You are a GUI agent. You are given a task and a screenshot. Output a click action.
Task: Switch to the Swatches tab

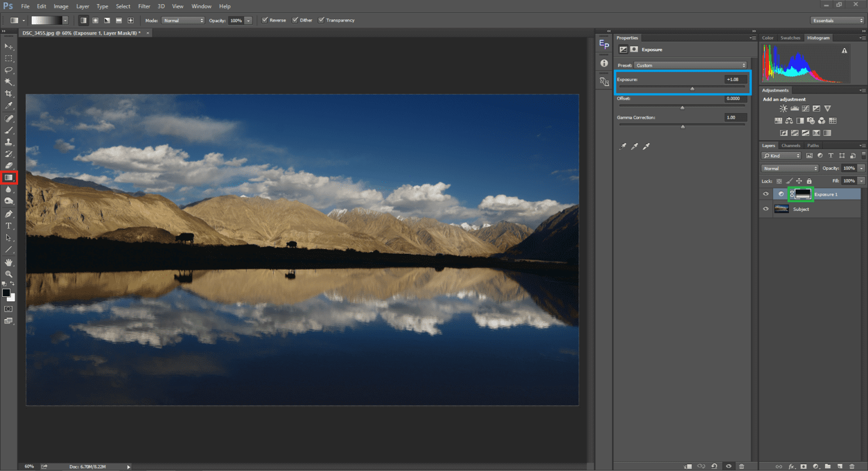[790, 38]
